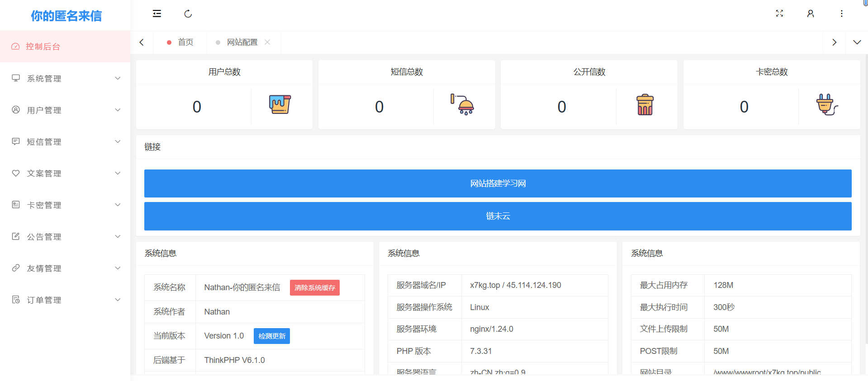Expand 系统管理 submenu chevron

[118, 78]
